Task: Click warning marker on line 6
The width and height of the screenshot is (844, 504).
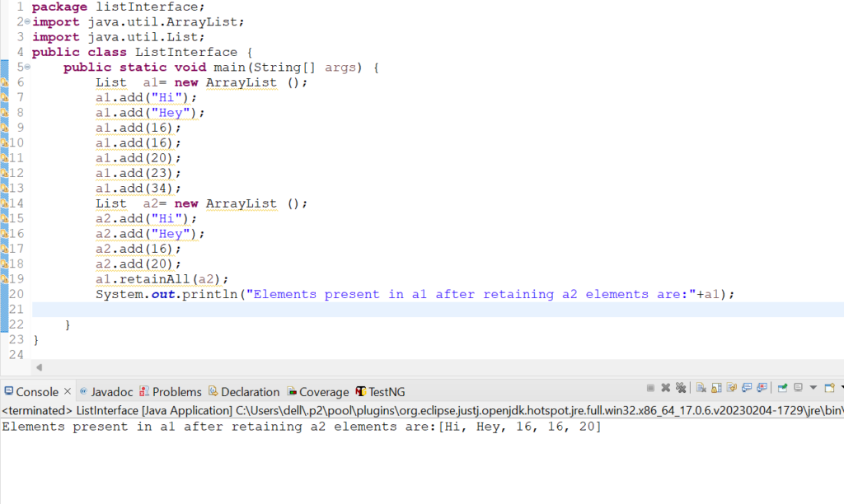Action: (x=4, y=82)
